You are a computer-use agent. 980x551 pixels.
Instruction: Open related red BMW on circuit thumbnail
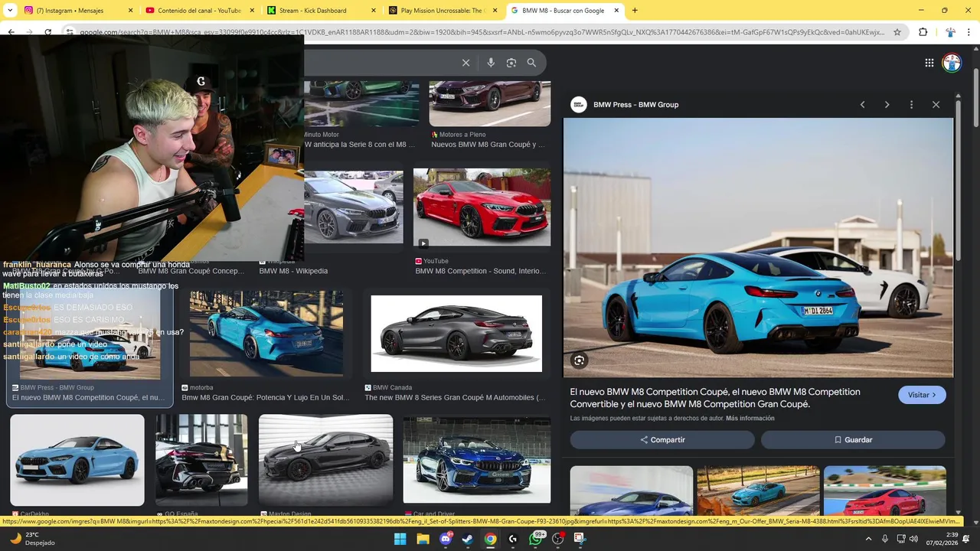click(884, 491)
